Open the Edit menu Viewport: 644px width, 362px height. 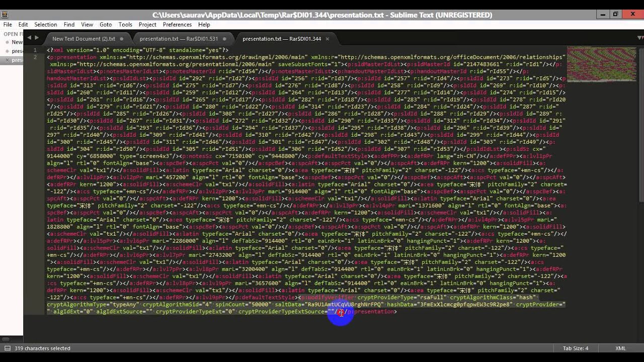(23, 24)
